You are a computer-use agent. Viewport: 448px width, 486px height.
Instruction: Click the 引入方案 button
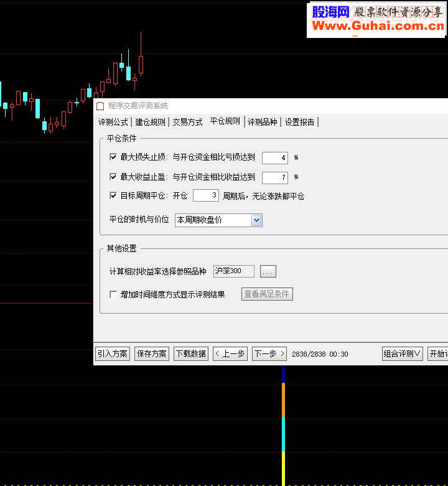point(113,353)
